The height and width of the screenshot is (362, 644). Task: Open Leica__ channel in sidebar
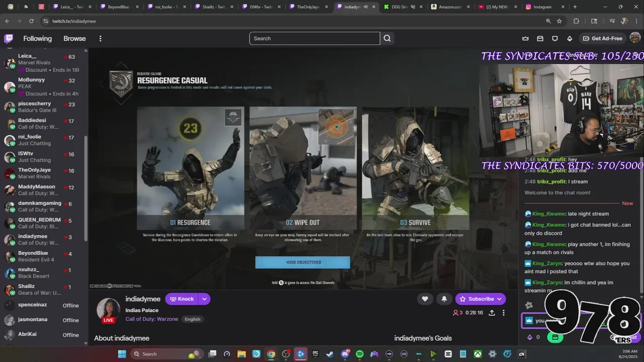44,62
